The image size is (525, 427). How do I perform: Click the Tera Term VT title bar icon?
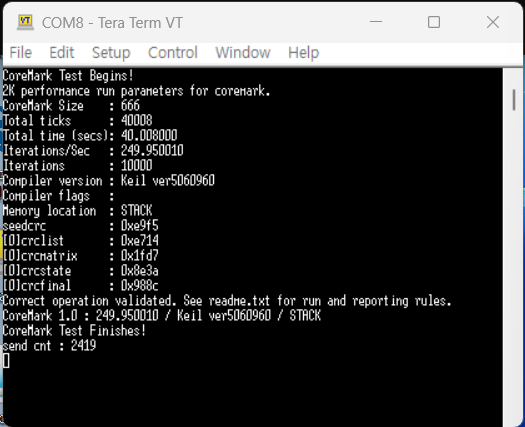[25, 22]
